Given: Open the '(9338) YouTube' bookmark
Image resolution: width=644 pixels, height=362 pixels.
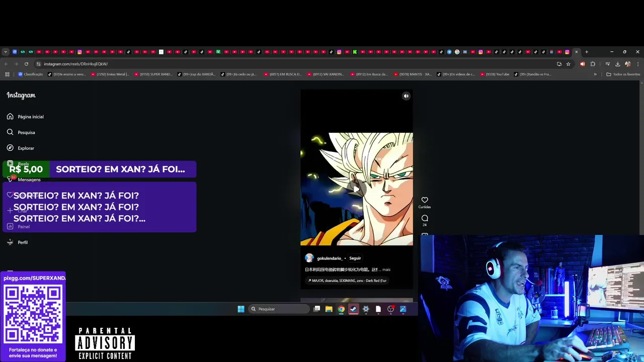Looking at the screenshot, I should coord(495,74).
